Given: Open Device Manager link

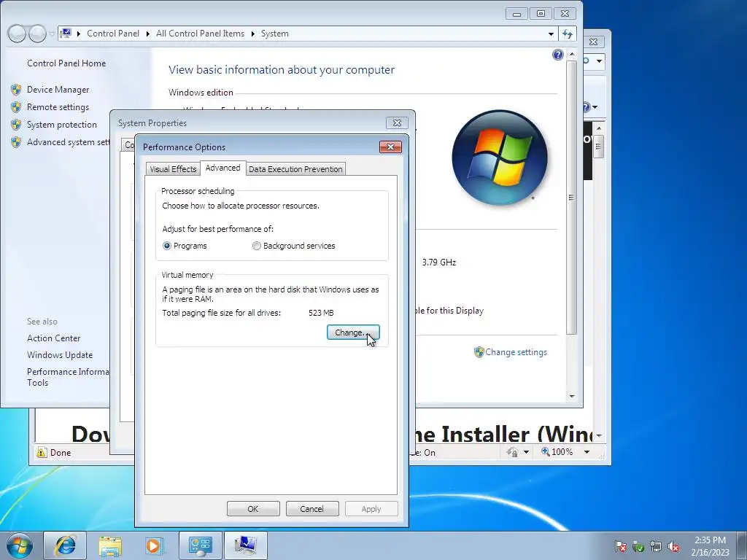Looking at the screenshot, I should tap(58, 90).
